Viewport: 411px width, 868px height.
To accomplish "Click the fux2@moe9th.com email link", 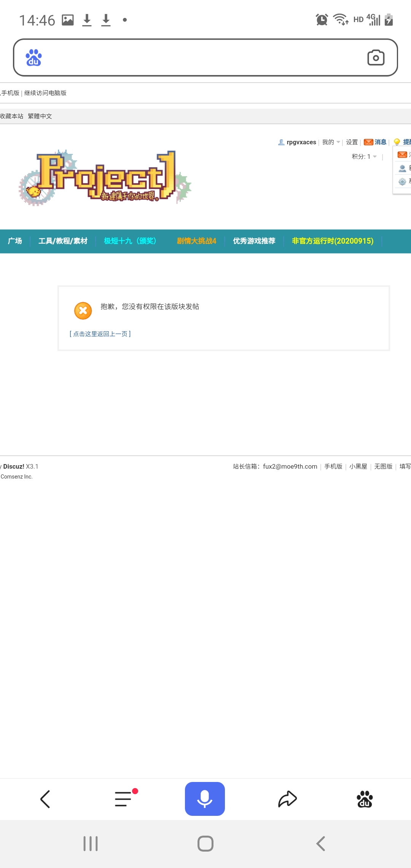I will tap(290, 466).
